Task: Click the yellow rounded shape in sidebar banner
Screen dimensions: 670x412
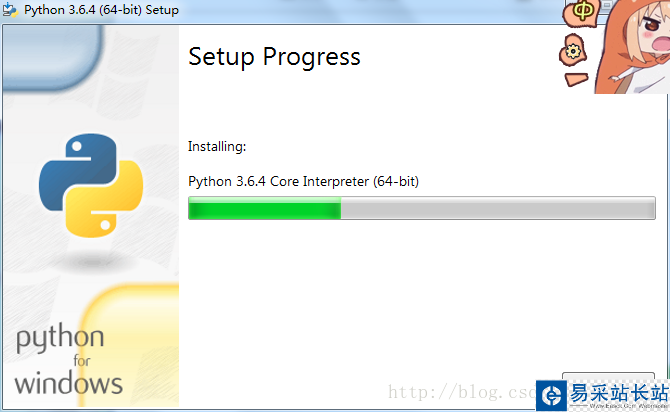Action: pos(130,346)
